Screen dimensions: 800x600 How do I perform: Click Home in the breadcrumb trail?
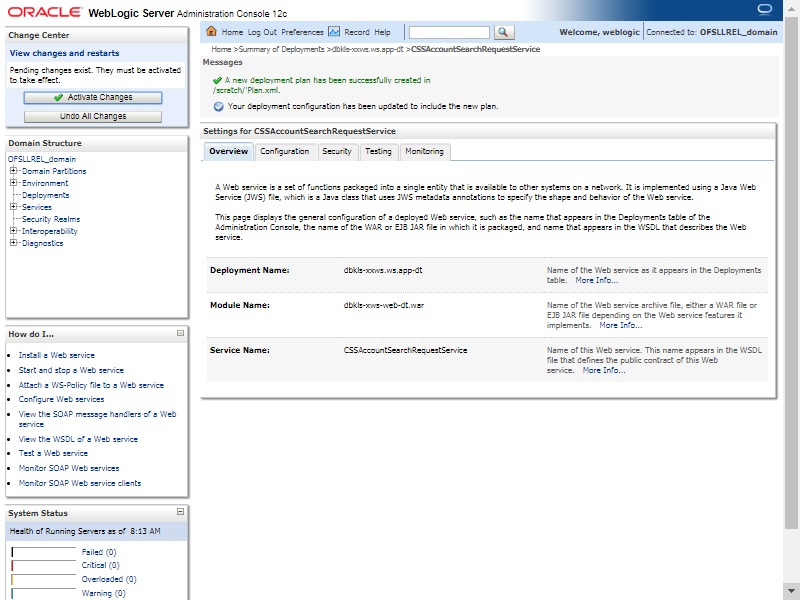(x=221, y=49)
